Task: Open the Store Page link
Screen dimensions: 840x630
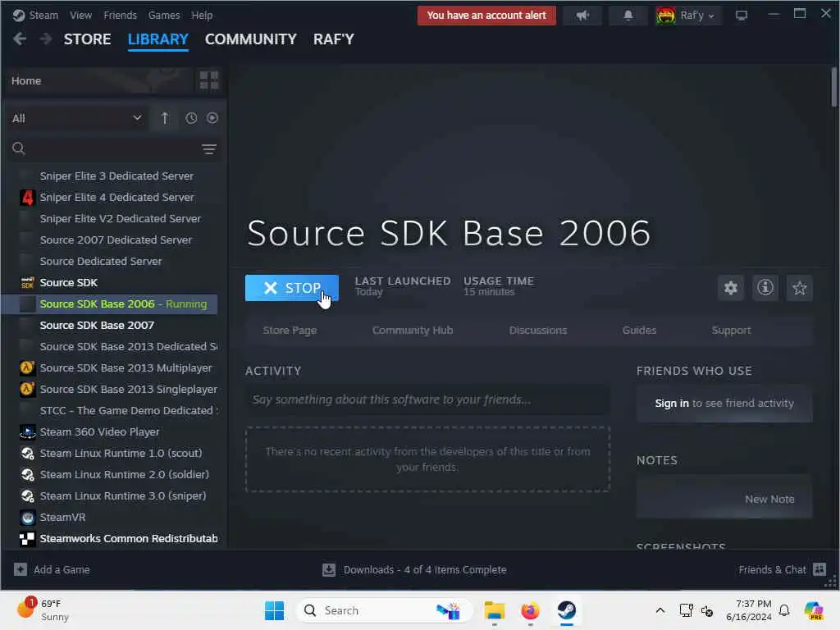Action: (290, 330)
